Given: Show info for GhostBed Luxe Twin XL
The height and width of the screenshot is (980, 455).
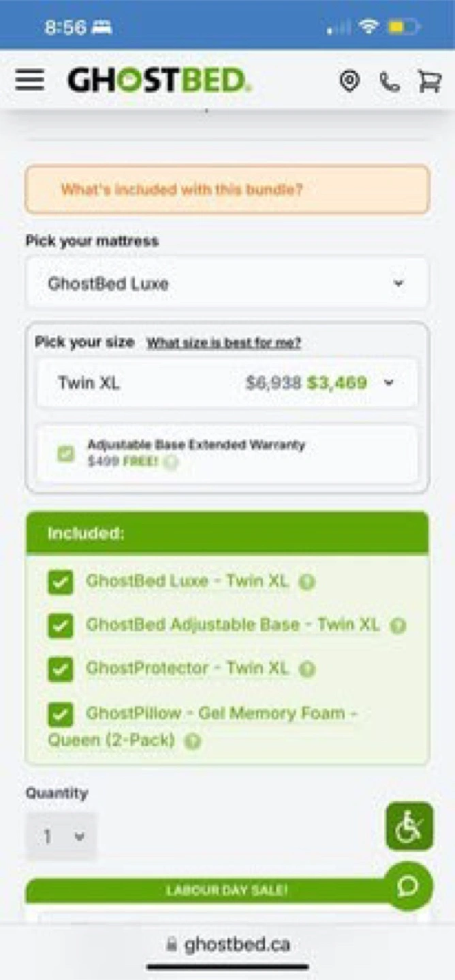Looking at the screenshot, I should tap(307, 583).
